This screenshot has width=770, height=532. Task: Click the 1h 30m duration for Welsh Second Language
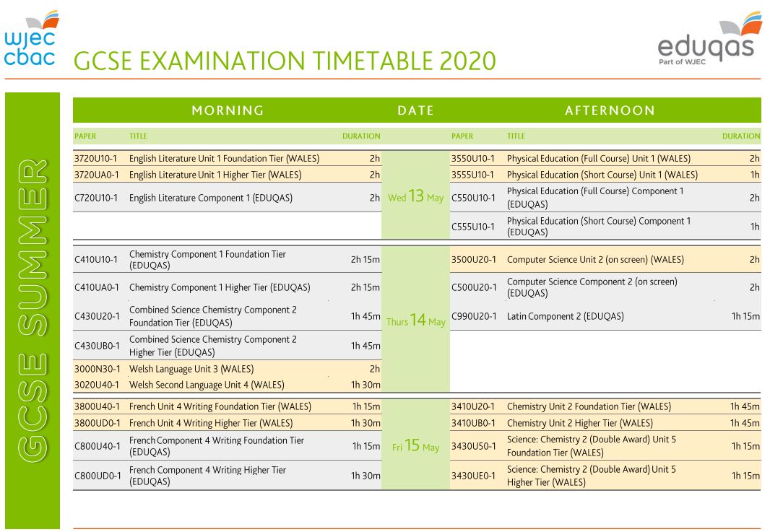(365, 385)
